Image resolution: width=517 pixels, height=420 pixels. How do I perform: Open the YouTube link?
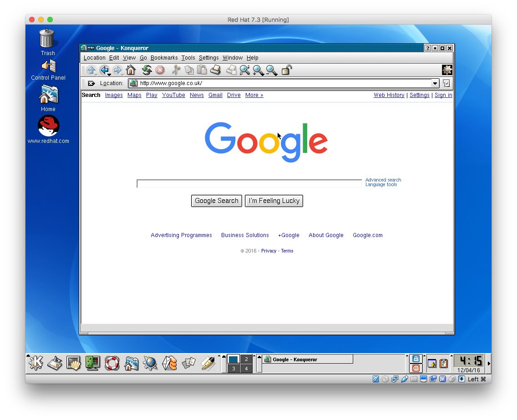173,95
